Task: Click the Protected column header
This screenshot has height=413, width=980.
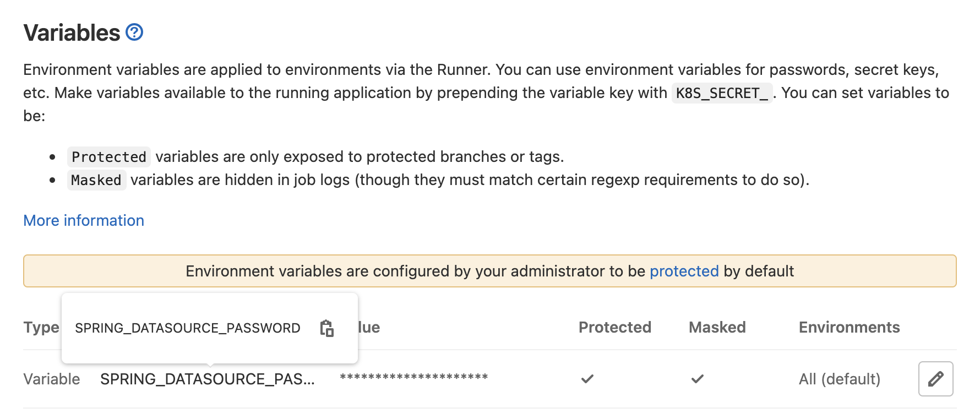Action: point(614,327)
